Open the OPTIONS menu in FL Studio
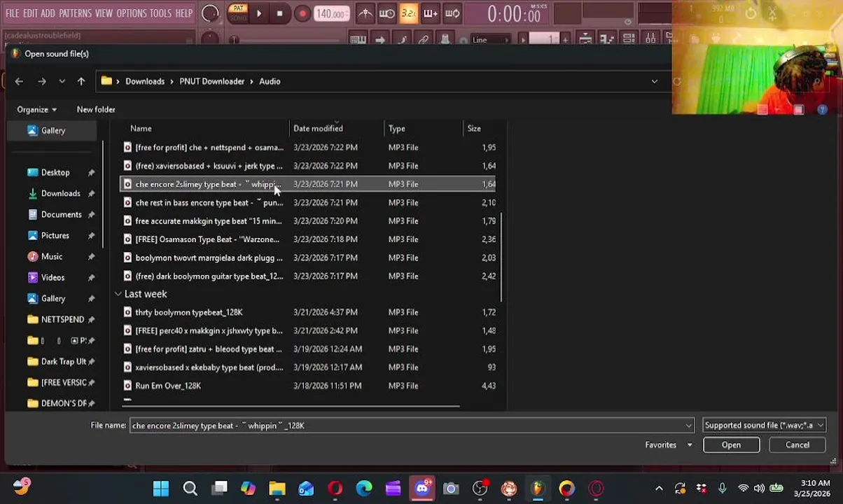 [131, 13]
